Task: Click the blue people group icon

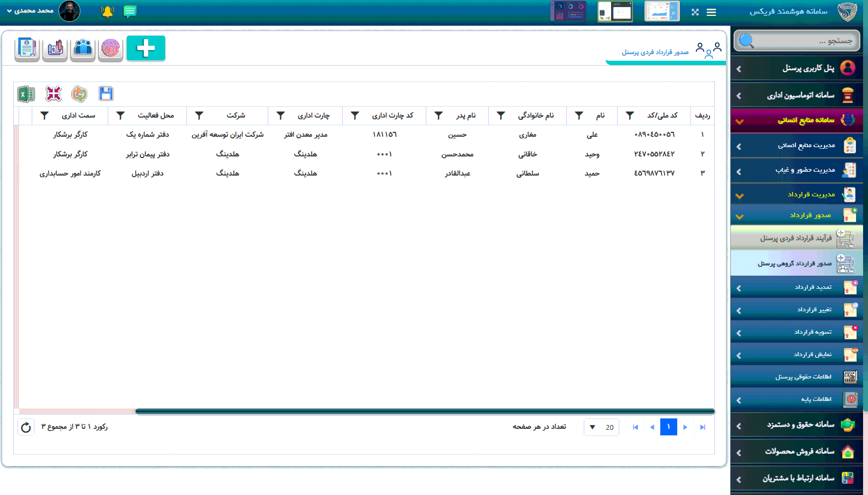Action: pos(83,49)
